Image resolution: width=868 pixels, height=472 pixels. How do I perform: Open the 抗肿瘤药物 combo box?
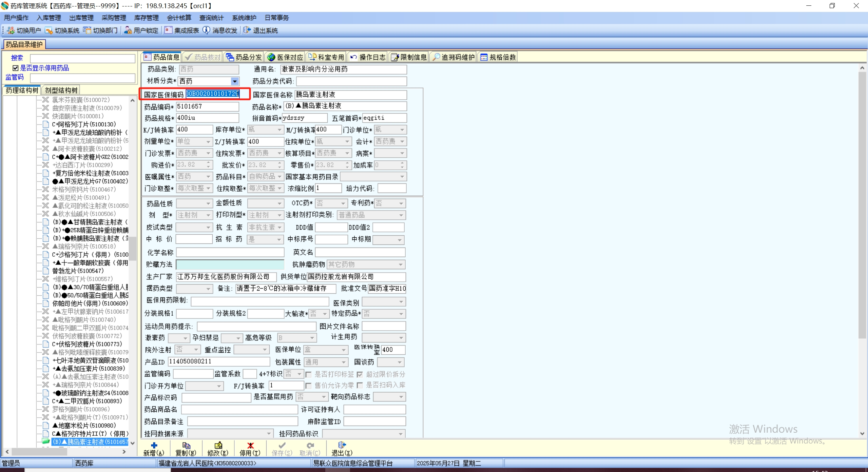click(401, 264)
